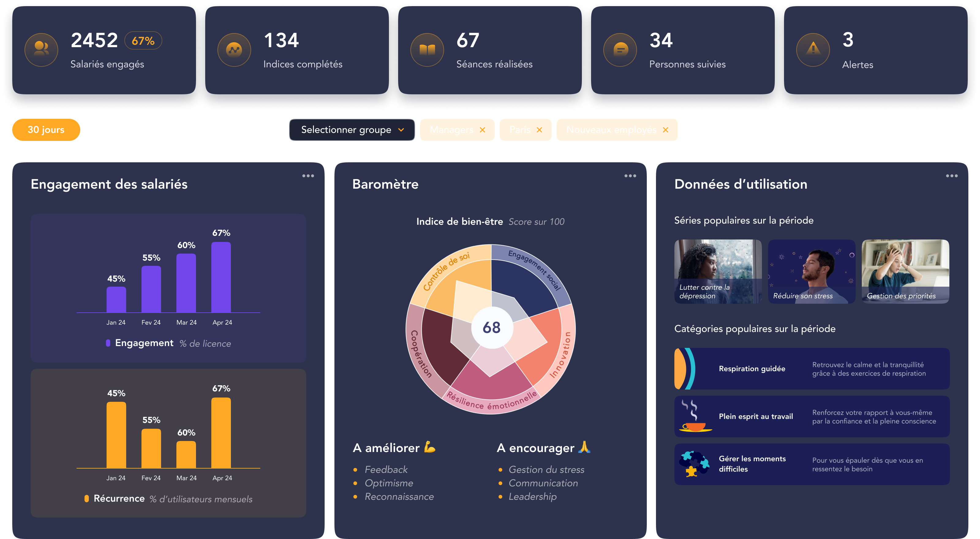Select the 30 jours period tab
This screenshot has height=539, width=980.
(46, 130)
